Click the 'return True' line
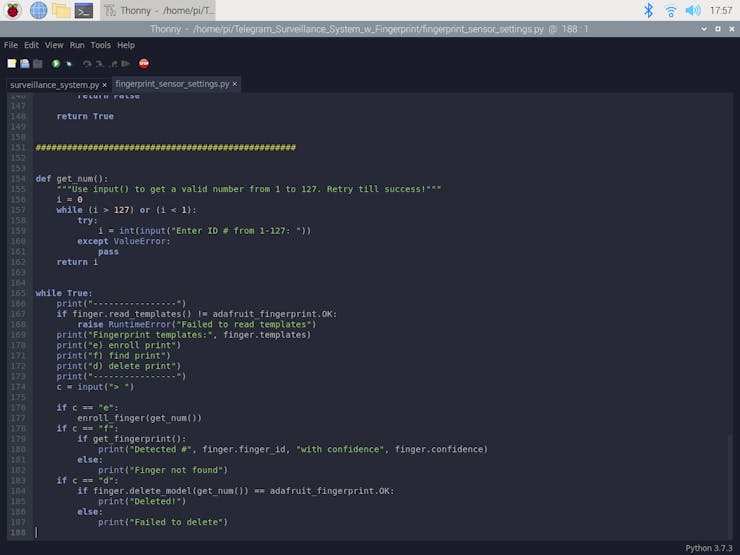This screenshot has width=740, height=555. [x=85, y=116]
